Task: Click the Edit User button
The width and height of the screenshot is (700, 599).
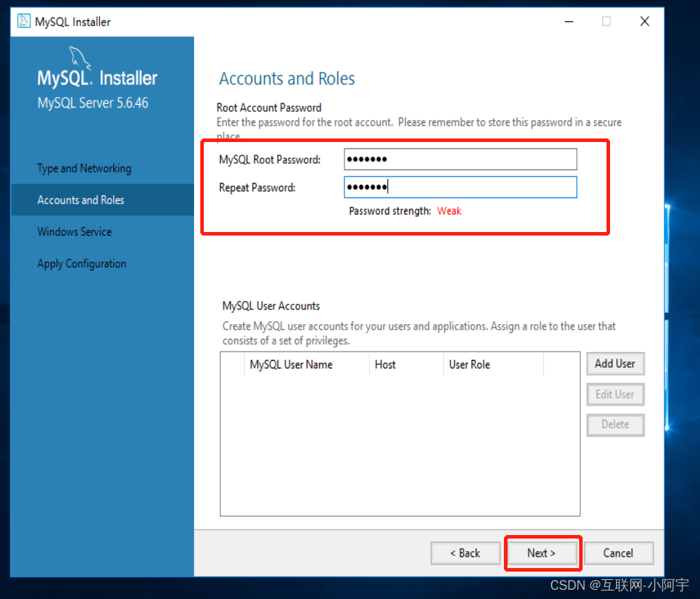Action: pos(615,394)
